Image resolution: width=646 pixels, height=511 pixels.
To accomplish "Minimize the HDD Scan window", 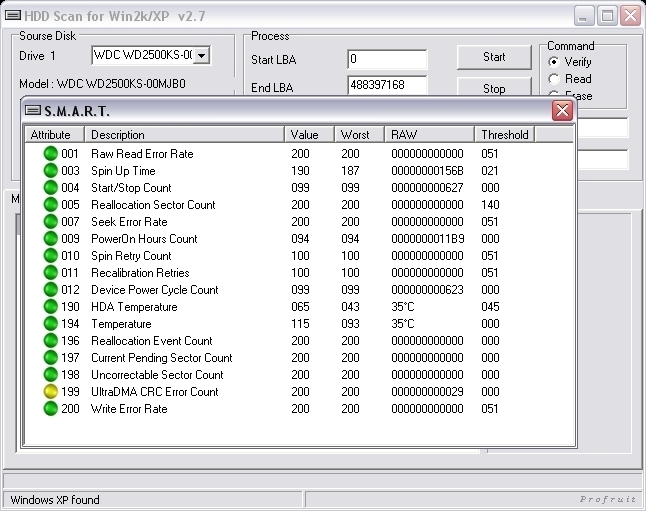I will (583, 16).
